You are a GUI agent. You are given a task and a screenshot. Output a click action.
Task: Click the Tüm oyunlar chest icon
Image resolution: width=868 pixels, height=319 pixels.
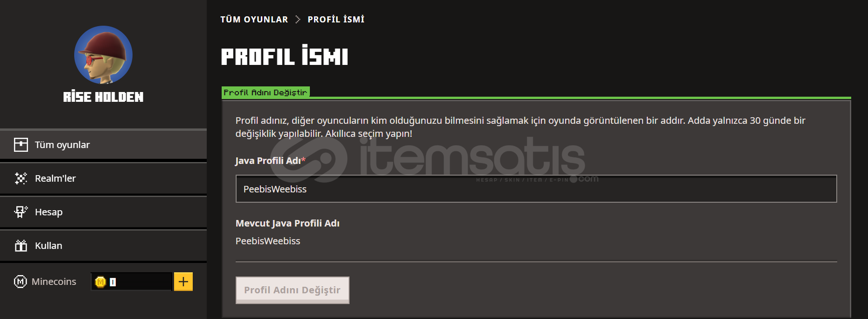click(21, 145)
